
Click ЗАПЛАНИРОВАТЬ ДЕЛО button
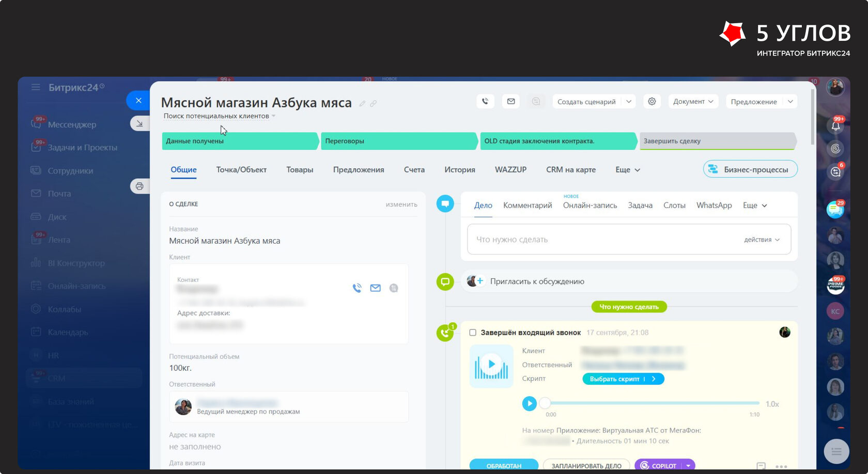586,465
